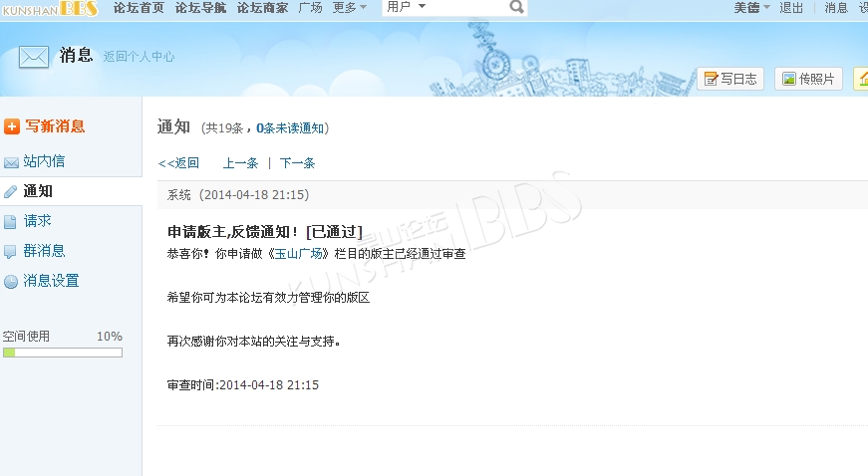Image resolution: width=868 pixels, height=476 pixels.
Task: Click 退出 to log out
Action: (x=791, y=8)
